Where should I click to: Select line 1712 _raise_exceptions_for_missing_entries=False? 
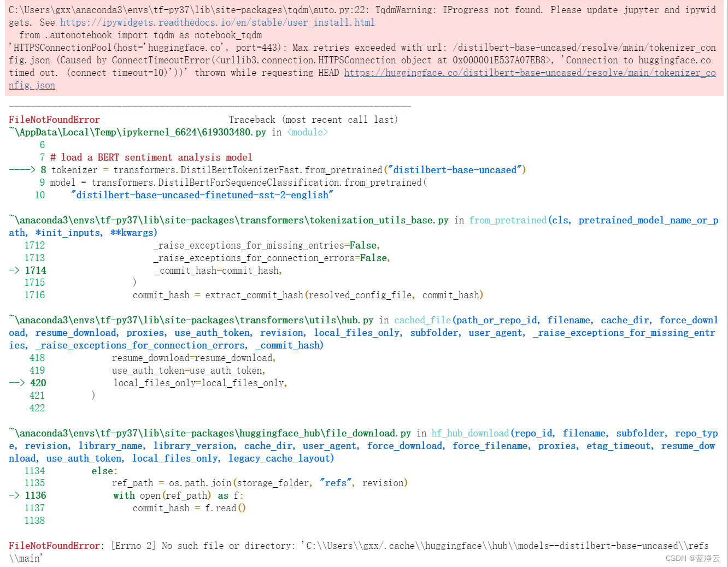267,245
